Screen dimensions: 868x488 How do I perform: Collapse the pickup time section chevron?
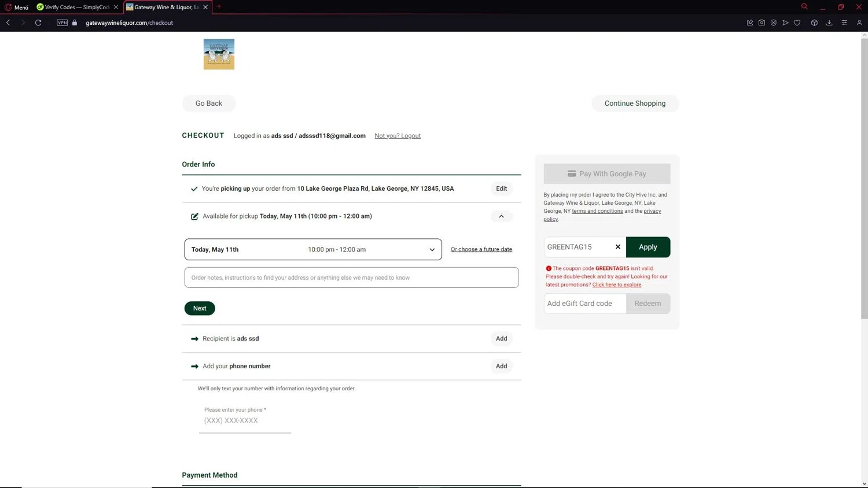coord(501,216)
